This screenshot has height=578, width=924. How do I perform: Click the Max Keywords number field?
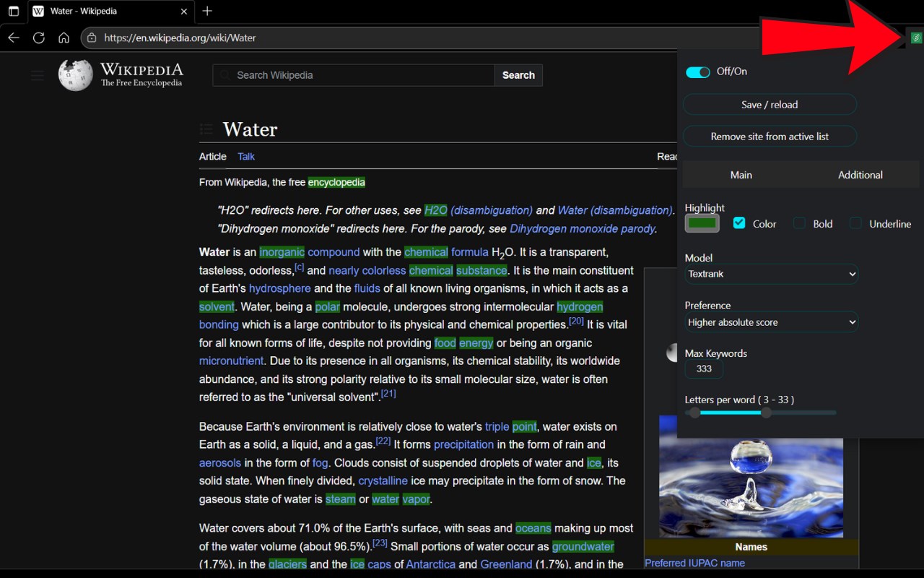pyautogui.click(x=704, y=368)
